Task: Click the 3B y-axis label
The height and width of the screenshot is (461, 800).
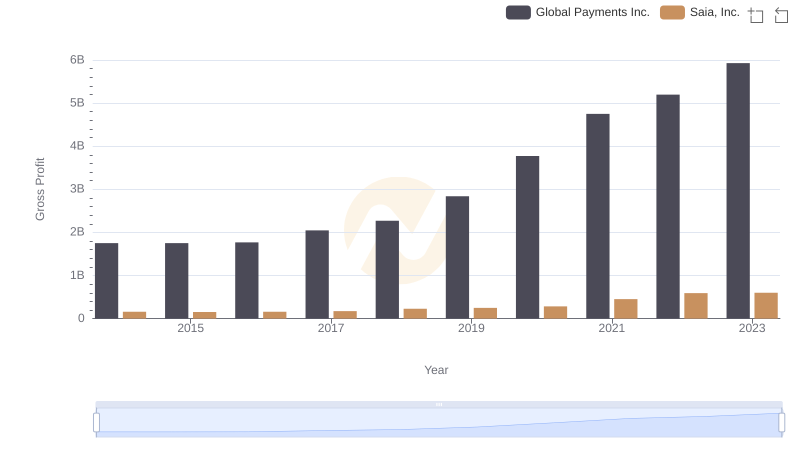Action: click(x=77, y=189)
